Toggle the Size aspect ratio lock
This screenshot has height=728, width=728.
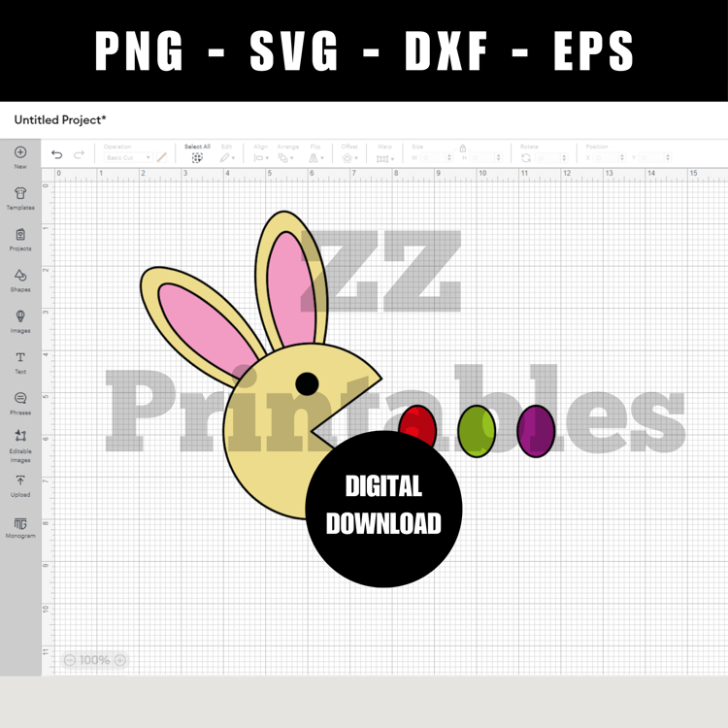(462, 149)
